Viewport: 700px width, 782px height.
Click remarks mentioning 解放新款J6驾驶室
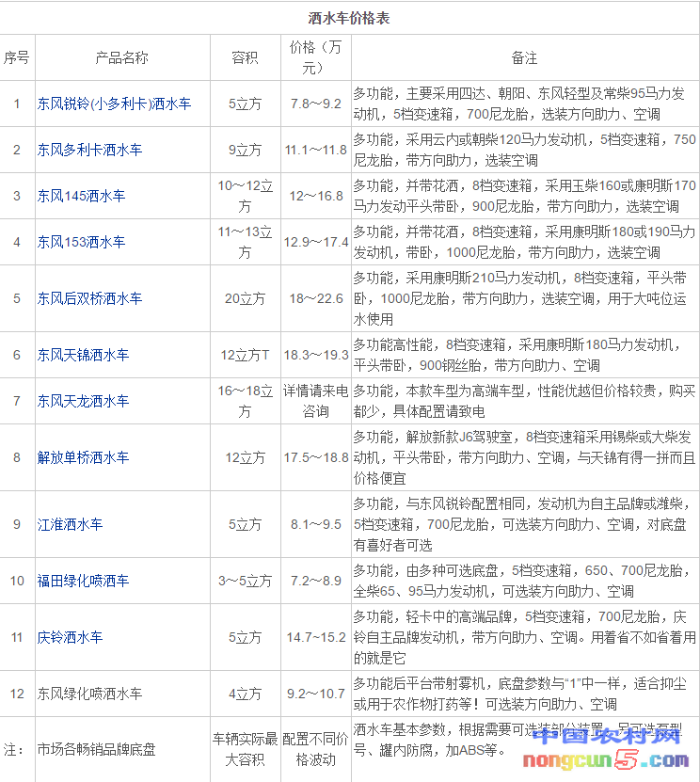(x=524, y=457)
